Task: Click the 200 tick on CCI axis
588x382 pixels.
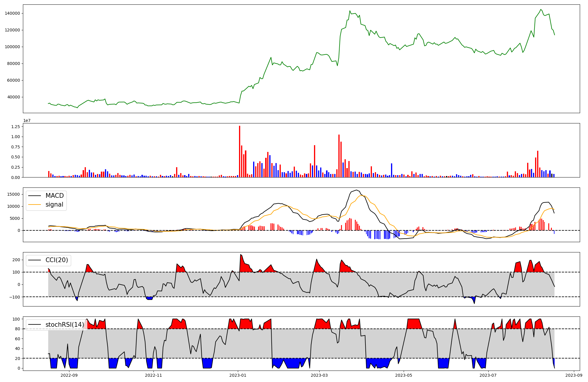Action: 16,260
